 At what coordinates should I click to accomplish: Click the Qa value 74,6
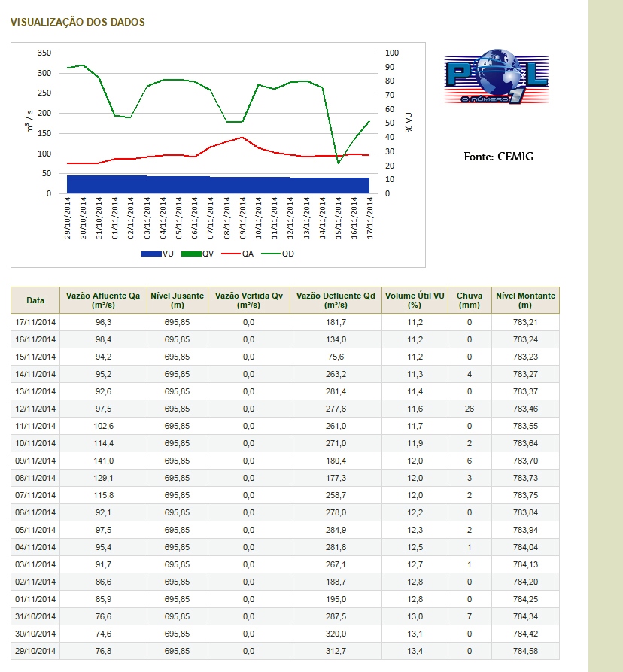pyautogui.click(x=103, y=634)
